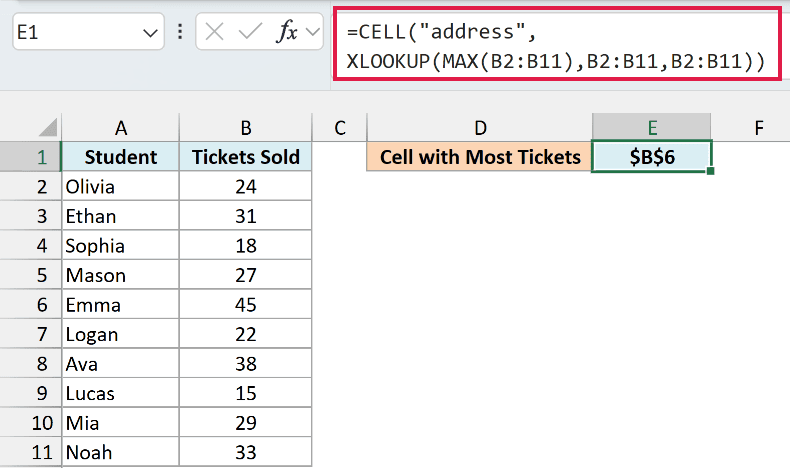Screen dimensions: 790x468
Task: Select the Ava cell
Action: pyautogui.click(x=120, y=364)
